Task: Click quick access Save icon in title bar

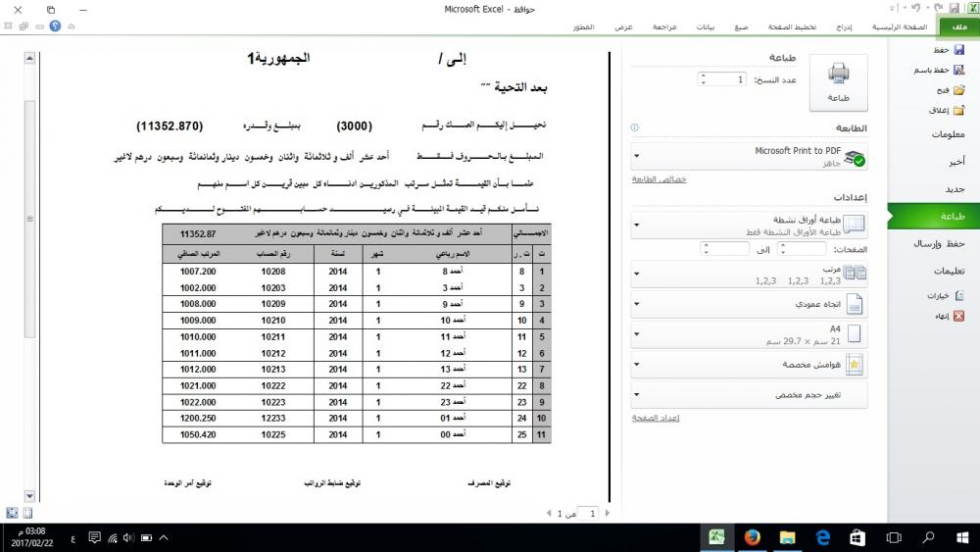Action: pyautogui.click(x=955, y=8)
